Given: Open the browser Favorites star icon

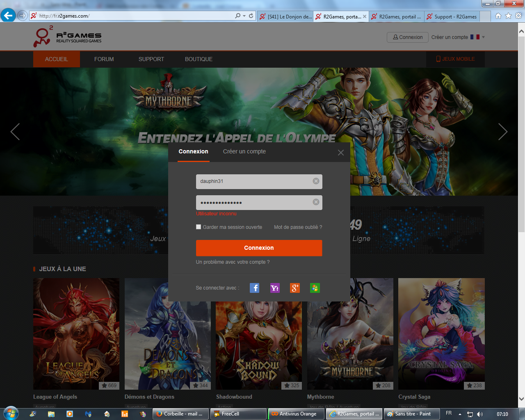Looking at the screenshot, I should [508, 16].
